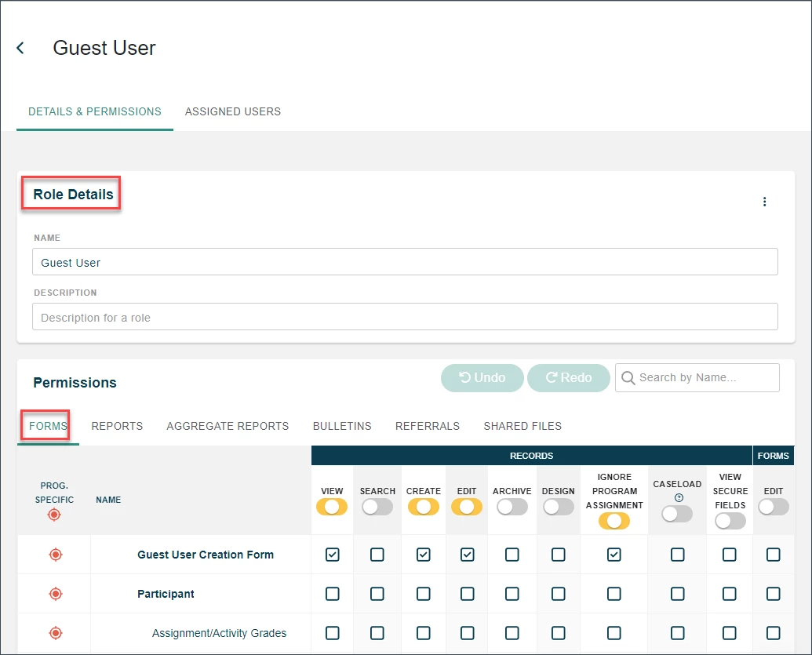Click the target icon for Assignment/Activity Grades
Screen dimensions: 812x655
tap(56, 633)
